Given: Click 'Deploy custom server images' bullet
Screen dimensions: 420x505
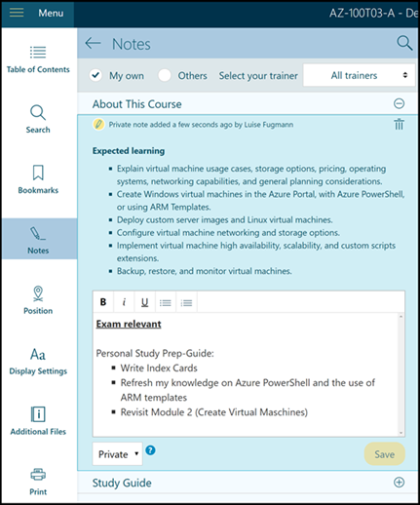Looking at the screenshot, I should (x=225, y=219).
